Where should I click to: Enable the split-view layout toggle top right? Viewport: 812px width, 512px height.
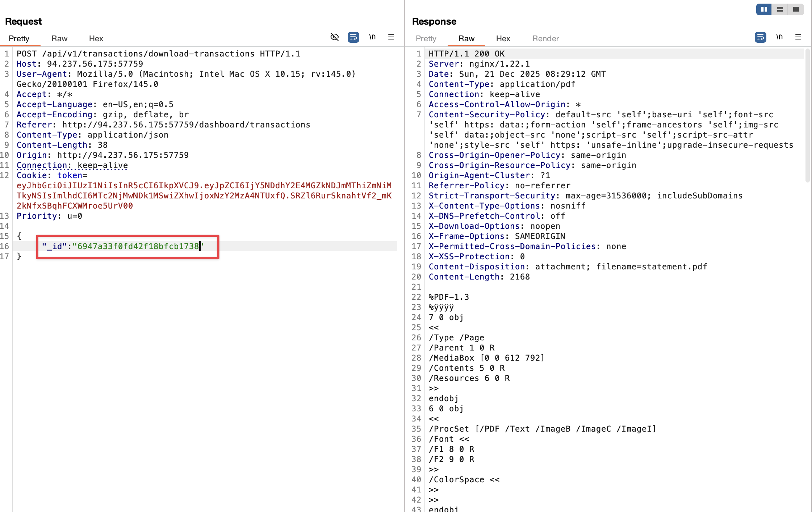(x=780, y=9)
